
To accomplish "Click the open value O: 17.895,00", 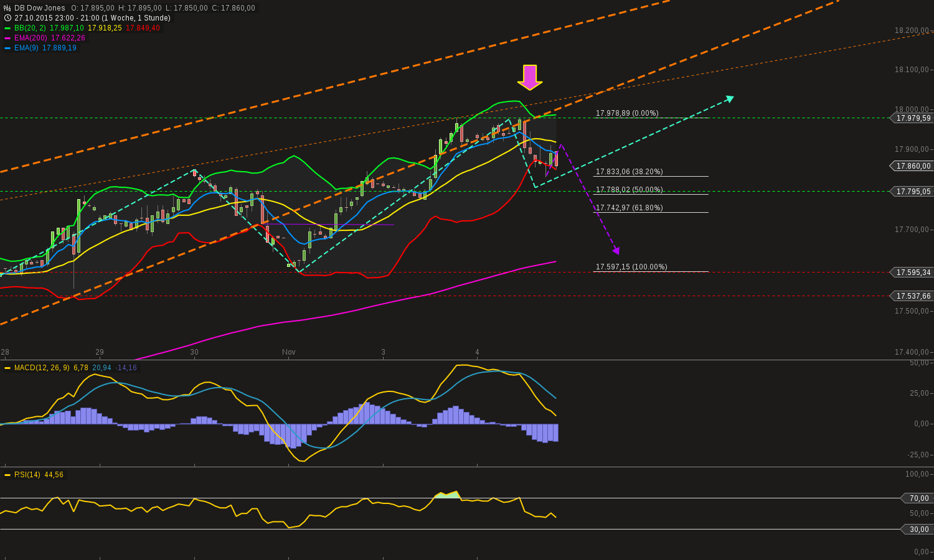I will click(x=93, y=8).
